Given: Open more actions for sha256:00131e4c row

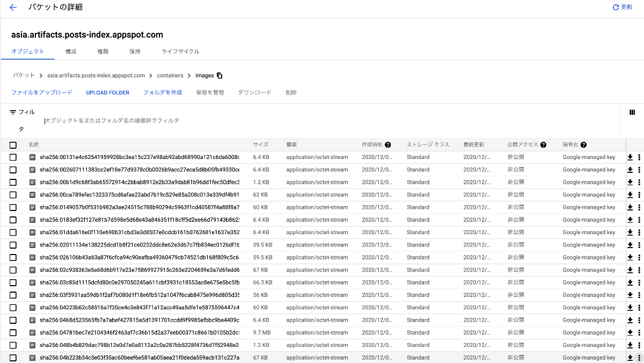Looking at the screenshot, I should (x=639, y=157).
